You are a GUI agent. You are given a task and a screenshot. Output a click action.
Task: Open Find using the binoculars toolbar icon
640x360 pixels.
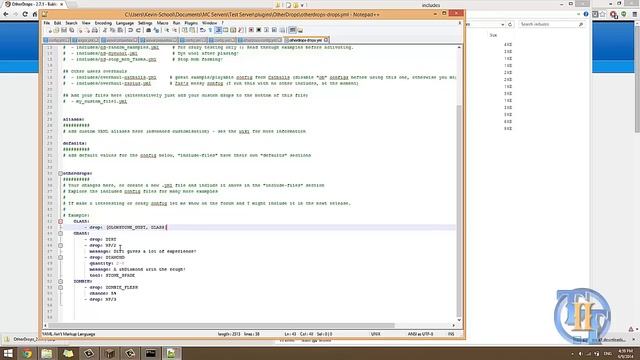point(149,30)
